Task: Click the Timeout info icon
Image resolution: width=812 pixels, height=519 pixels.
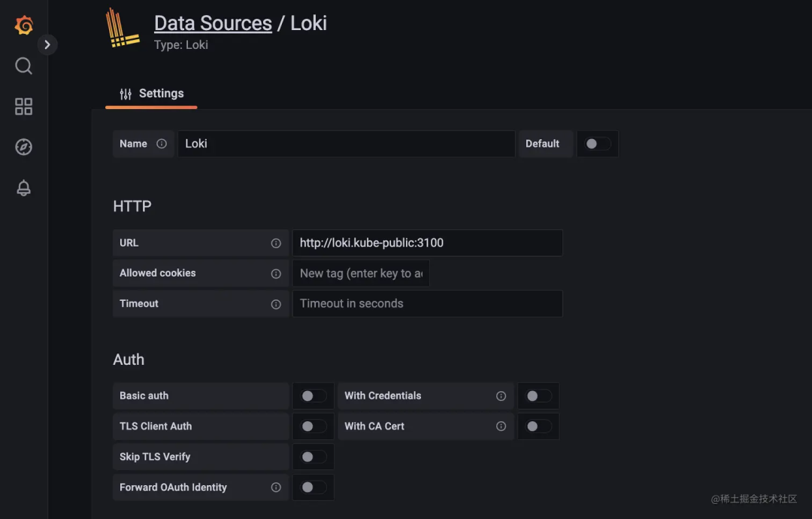Action: (x=276, y=304)
